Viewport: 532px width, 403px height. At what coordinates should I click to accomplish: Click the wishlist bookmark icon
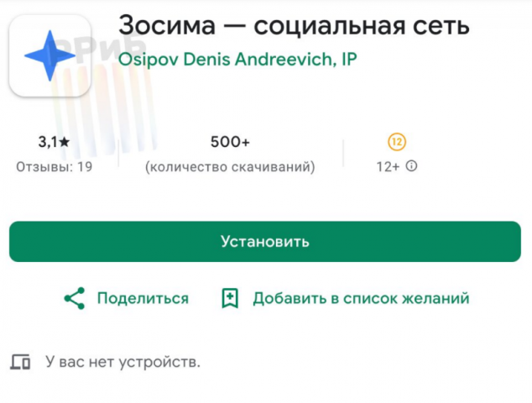point(230,298)
